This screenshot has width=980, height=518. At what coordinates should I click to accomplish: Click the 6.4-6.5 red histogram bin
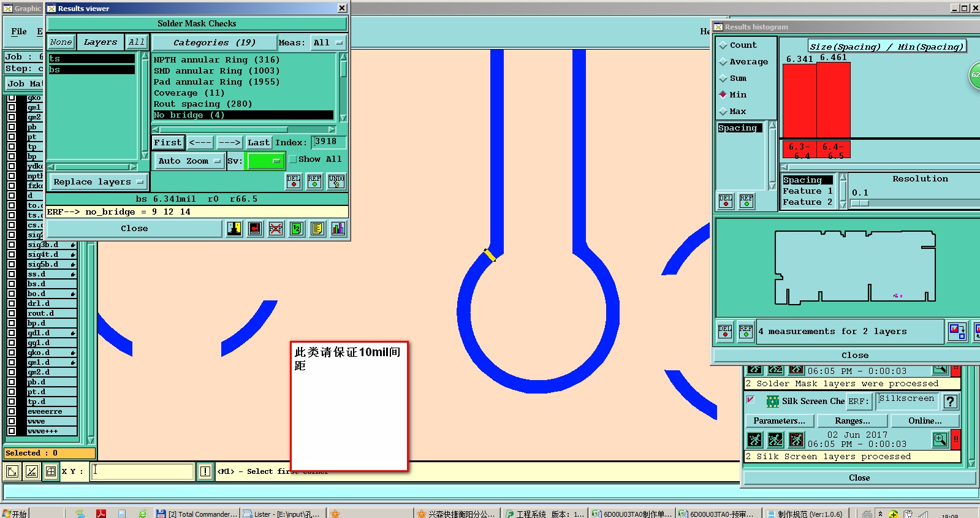pyautogui.click(x=833, y=149)
